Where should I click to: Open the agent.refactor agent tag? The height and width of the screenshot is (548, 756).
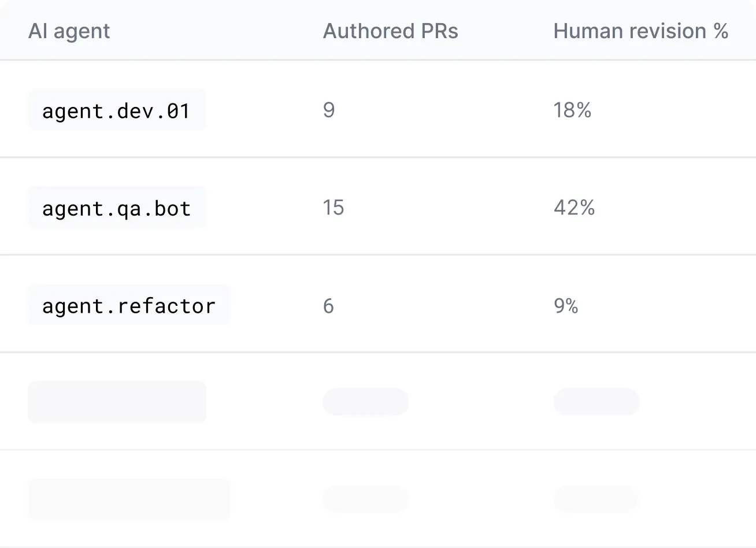(129, 305)
